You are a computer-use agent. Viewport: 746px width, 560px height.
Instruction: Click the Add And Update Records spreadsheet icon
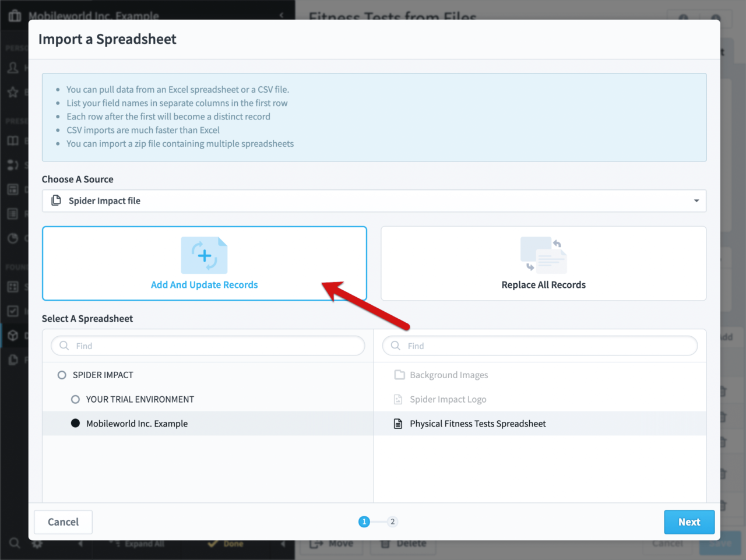(x=204, y=255)
